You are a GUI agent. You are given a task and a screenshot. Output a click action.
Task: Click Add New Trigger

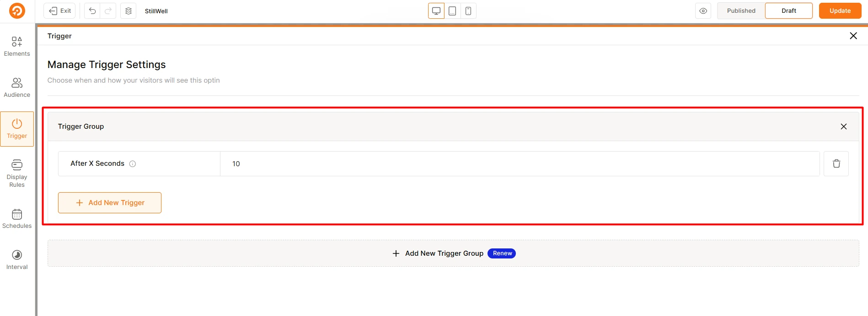[x=110, y=203]
